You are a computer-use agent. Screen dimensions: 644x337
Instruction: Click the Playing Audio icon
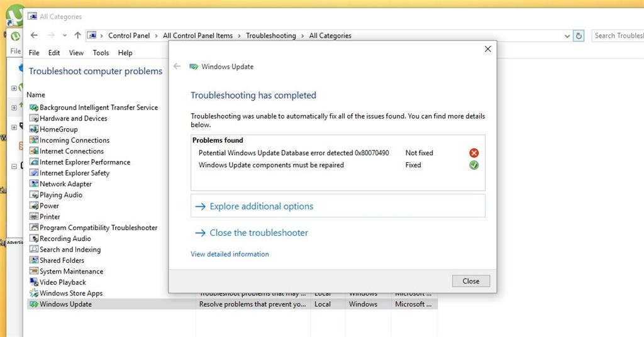[34, 195]
